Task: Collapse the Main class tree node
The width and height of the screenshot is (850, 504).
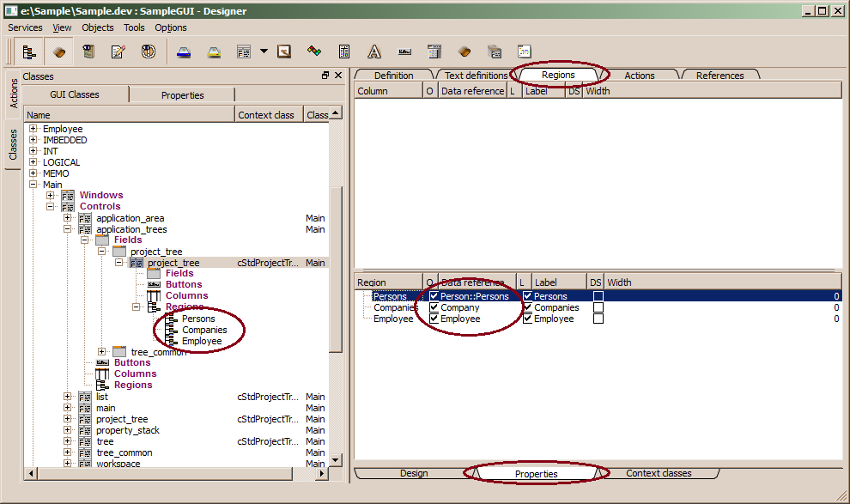Action: [34, 185]
